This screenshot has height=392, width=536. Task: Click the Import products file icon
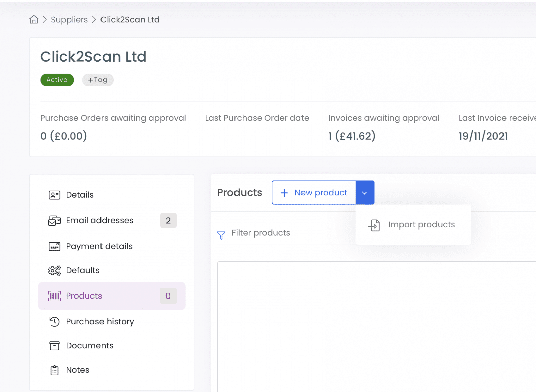pos(374,225)
